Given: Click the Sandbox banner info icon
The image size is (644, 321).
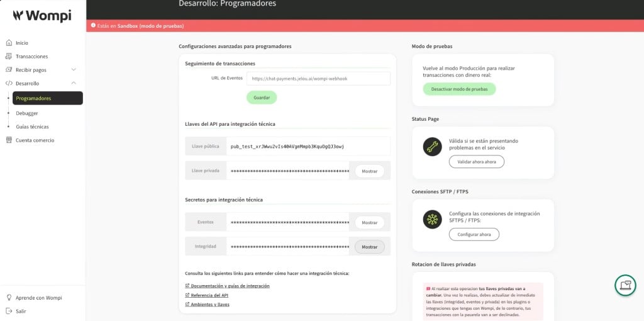Looking at the screenshot, I should (x=93, y=25).
